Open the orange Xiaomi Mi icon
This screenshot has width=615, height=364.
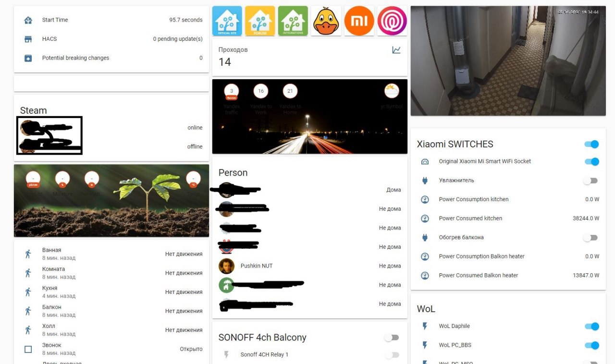coord(359,21)
